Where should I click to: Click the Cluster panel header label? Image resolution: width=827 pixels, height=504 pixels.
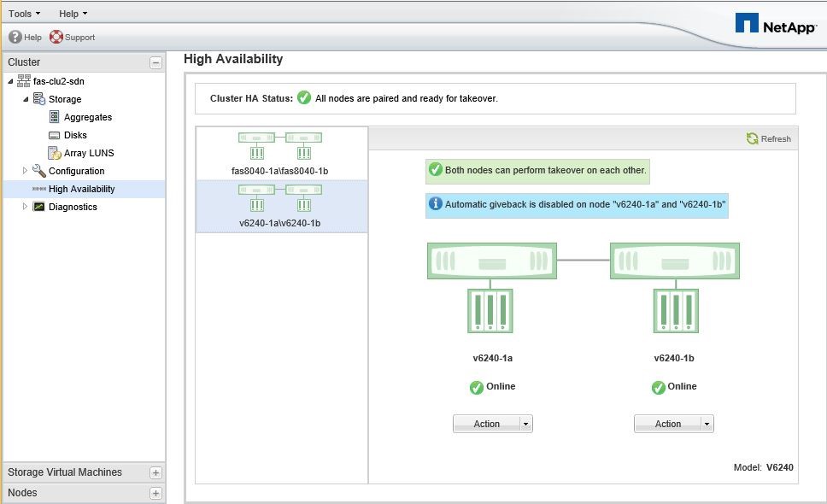tap(24, 62)
